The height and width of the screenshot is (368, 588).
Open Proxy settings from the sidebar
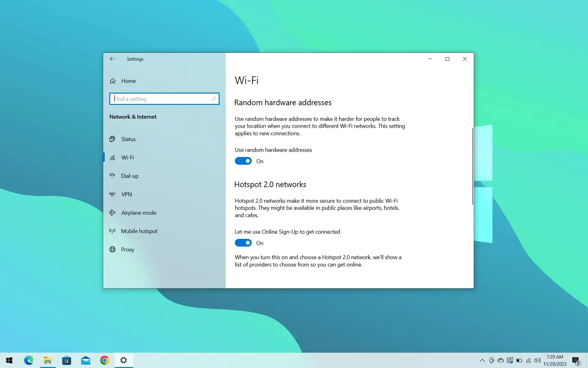tap(128, 249)
